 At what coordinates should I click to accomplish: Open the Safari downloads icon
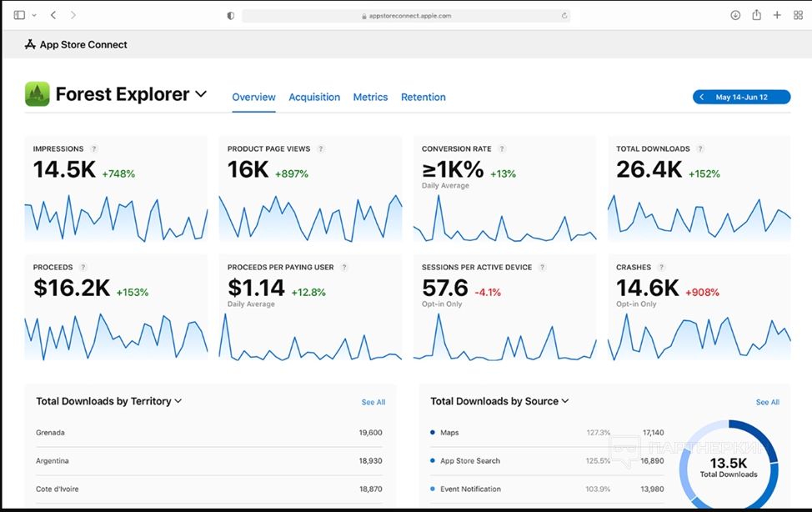[735, 15]
